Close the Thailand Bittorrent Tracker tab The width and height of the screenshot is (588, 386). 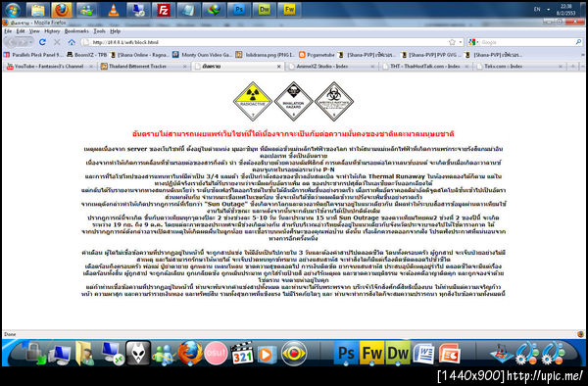point(184,67)
